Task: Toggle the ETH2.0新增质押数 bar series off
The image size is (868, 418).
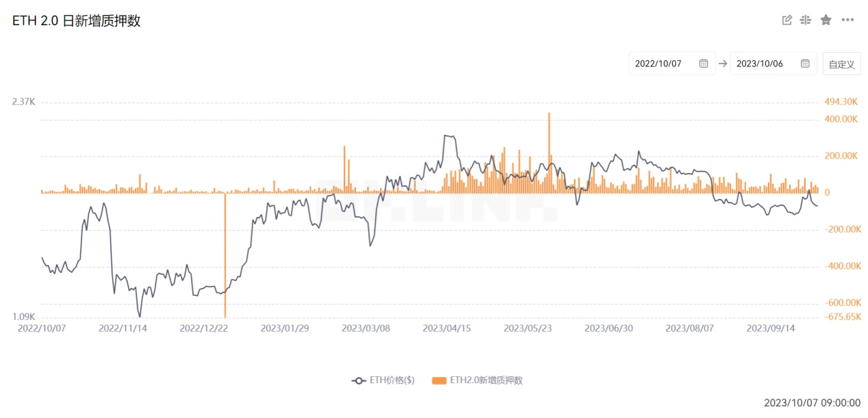Action: (486, 380)
